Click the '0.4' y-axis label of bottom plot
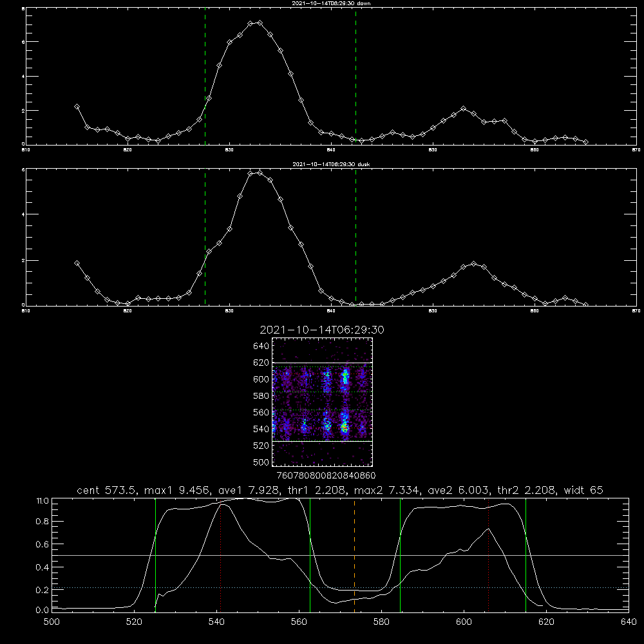 click(43, 567)
